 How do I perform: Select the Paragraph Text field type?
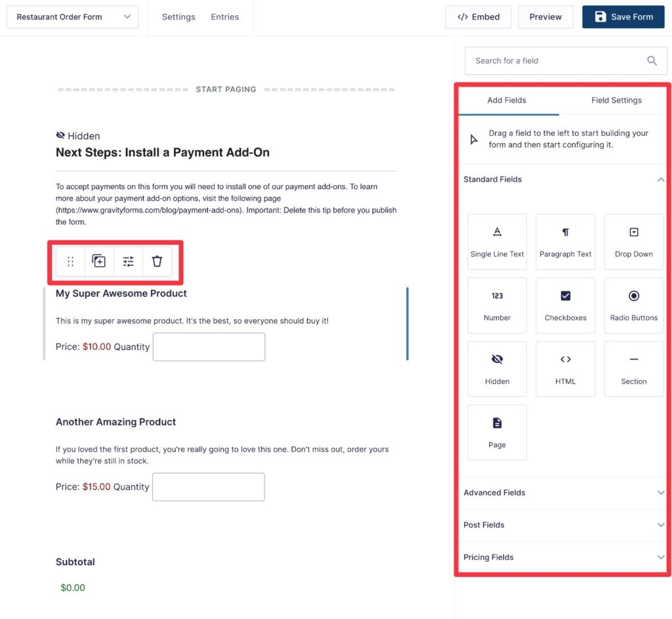(565, 241)
